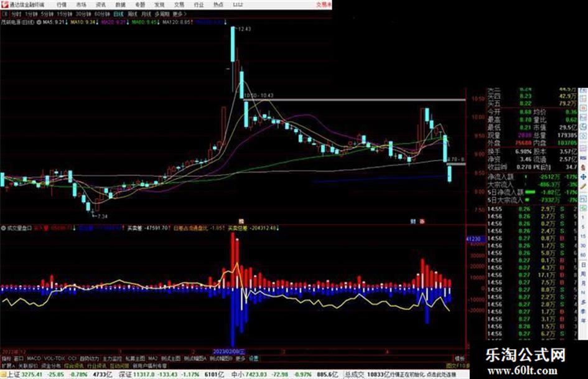Toggle the 日 period button in the right toolbar
The width and height of the screenshot is (588, 379).
(x=583, y=265)
